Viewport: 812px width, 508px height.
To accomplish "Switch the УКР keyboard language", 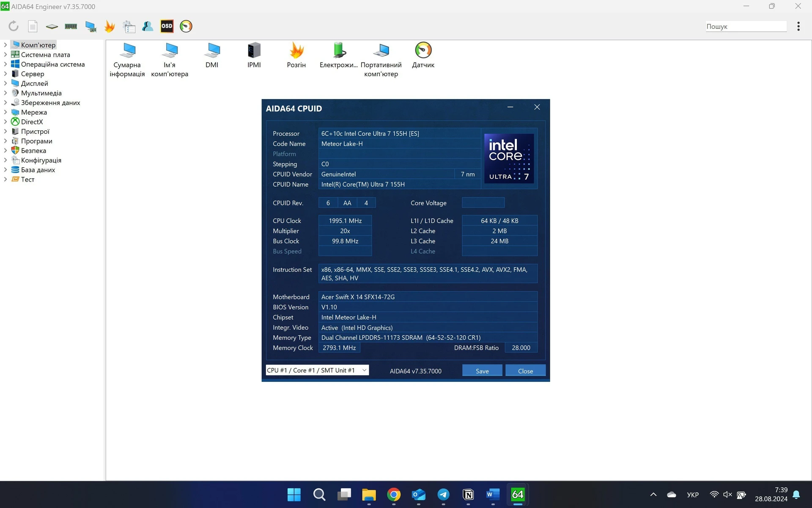I will tap(693, 494).
